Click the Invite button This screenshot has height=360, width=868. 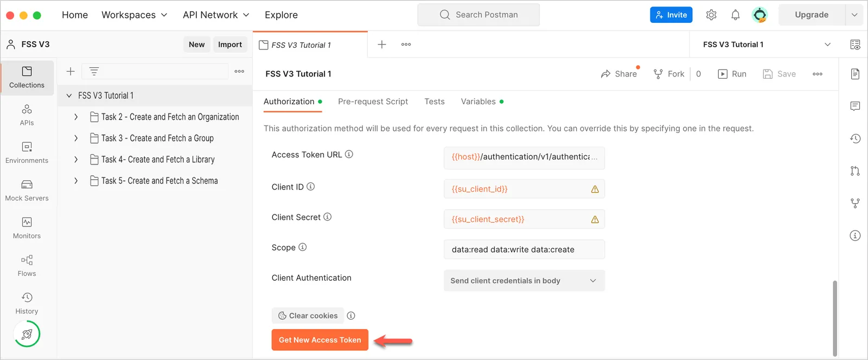click(x=671, y=15)
